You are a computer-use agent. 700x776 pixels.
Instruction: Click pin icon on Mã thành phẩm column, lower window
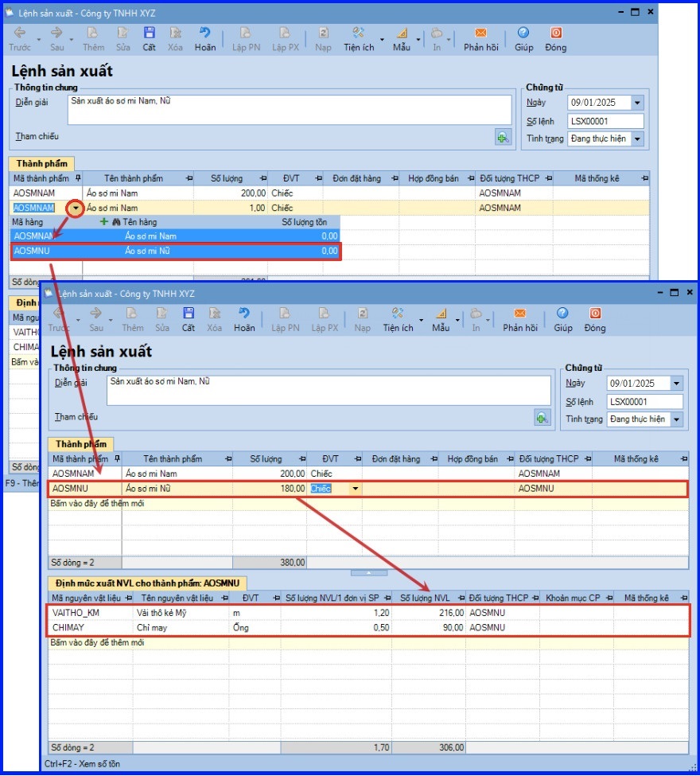(x=118, y=459)
